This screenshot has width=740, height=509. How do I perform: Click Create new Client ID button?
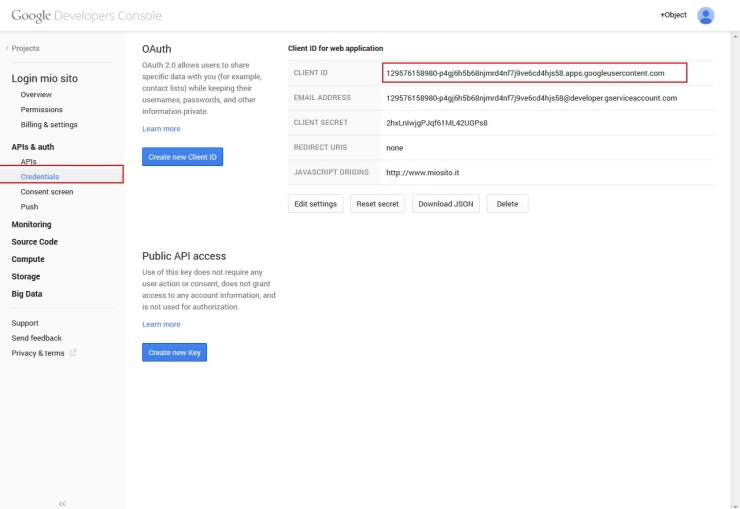(183, 157)
